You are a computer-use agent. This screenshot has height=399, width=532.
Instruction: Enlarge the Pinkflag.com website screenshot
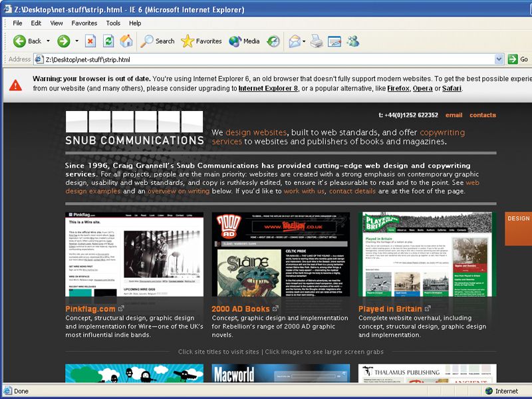point(134,255)
